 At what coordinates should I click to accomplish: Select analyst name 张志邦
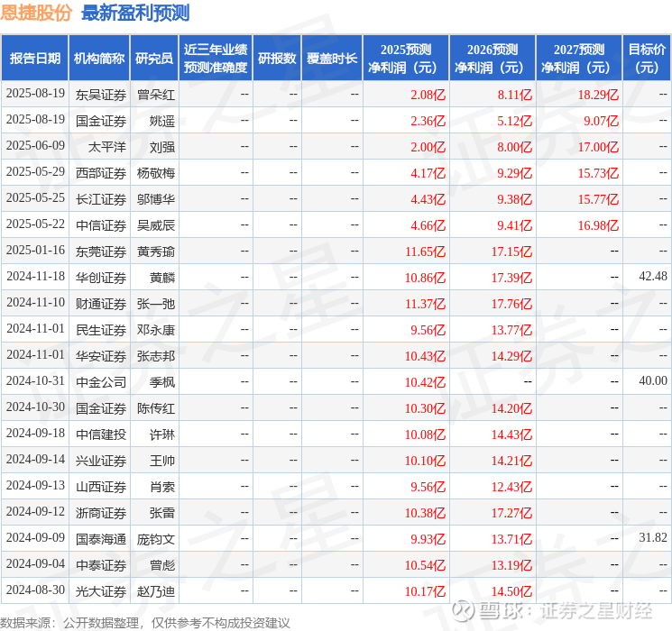tap(156, 356)
